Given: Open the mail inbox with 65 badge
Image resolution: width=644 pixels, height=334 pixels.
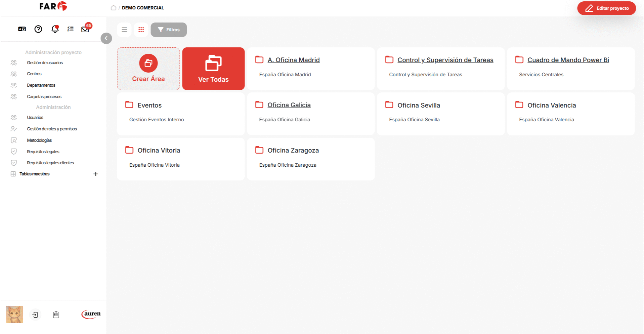Looking at the screenshot, I should pos(85,29).
